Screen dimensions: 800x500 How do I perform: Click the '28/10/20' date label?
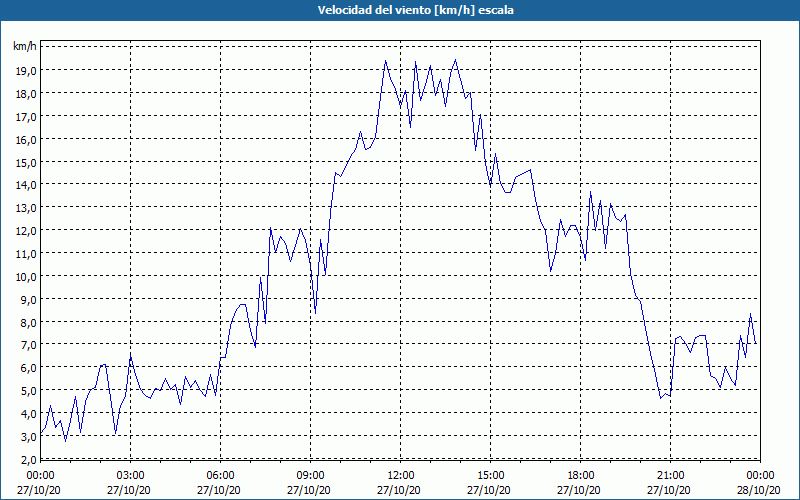758,490
